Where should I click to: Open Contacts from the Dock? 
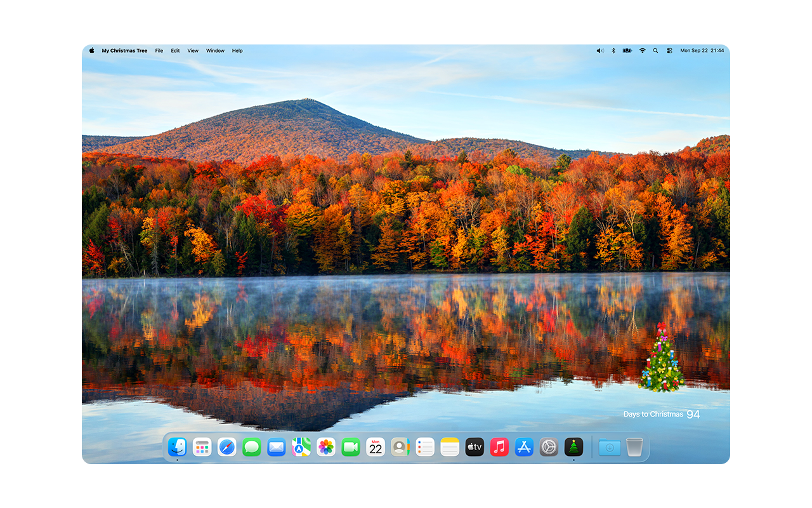[x=400, y=447]
